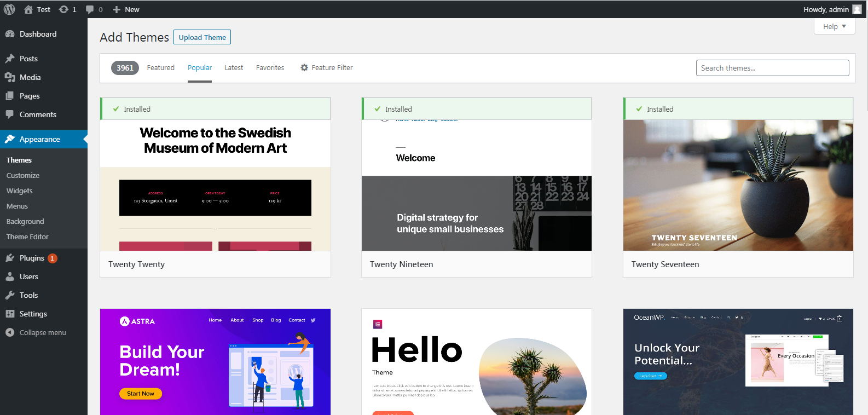
Task: Click the Add Themes heading
Action: coord(134,37)
